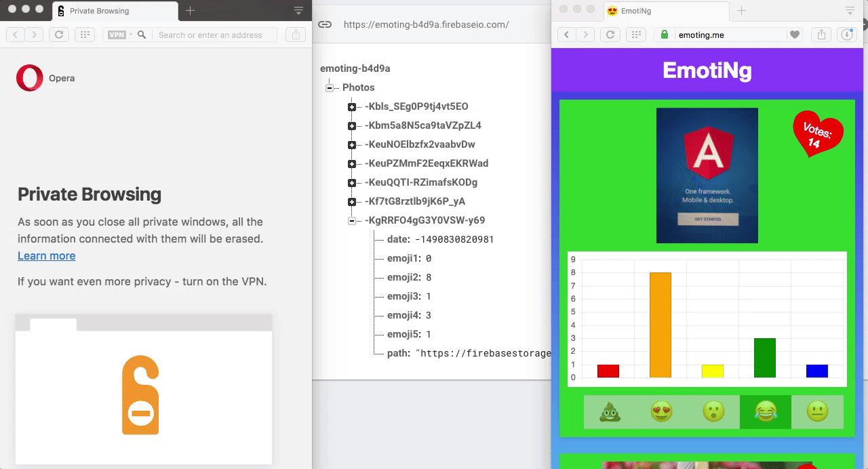The width and height of the screenshot is (868, 469).
Task: Open tab menu in EmotiNg window
Action: tap(850, 11)
